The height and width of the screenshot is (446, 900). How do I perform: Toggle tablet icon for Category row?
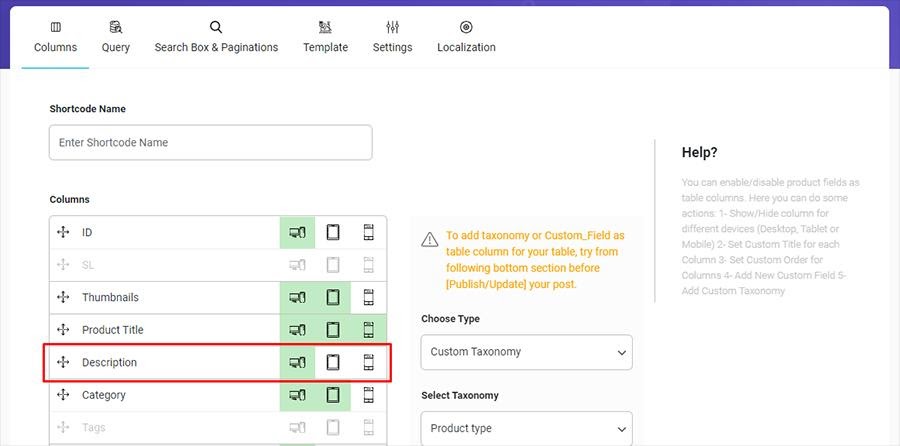click(333, 395)
